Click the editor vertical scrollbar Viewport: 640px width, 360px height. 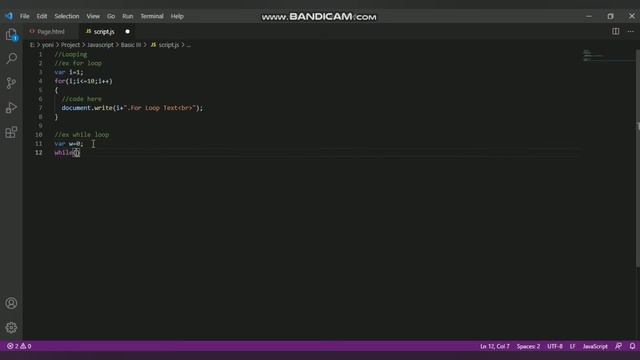point(638,159)
